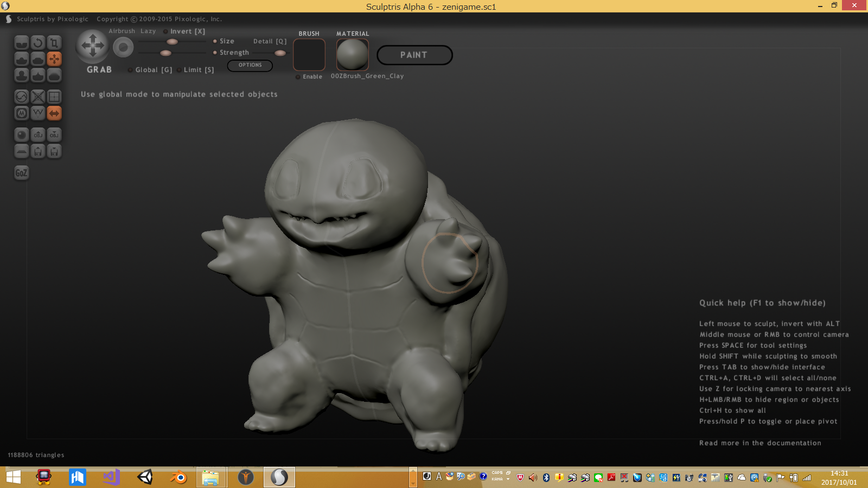
Task: Click the Import OBJ icon
Action: point(38,134)
